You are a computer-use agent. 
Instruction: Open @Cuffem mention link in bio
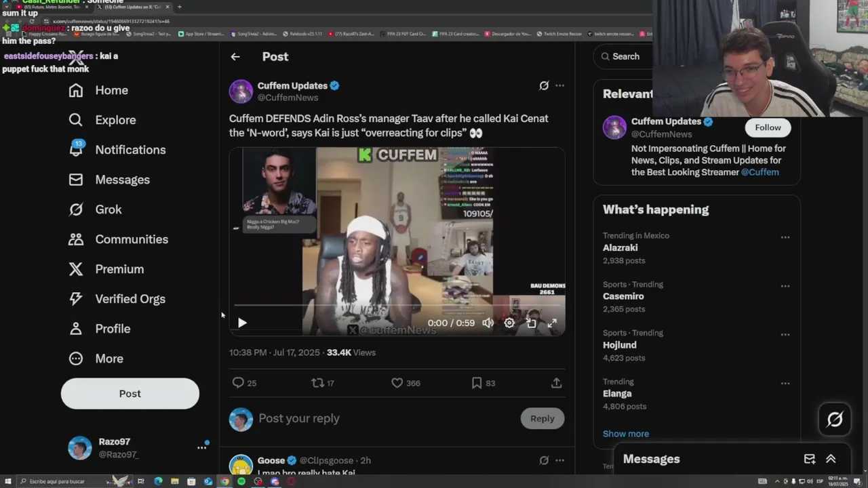[x=759, y=172]
